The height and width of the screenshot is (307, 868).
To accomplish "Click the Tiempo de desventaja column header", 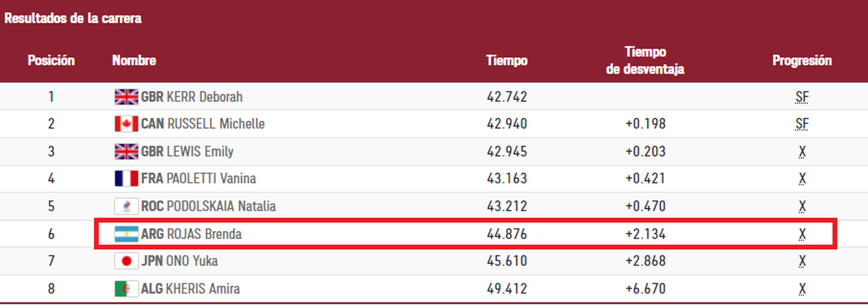I will (x=645, y=61).
